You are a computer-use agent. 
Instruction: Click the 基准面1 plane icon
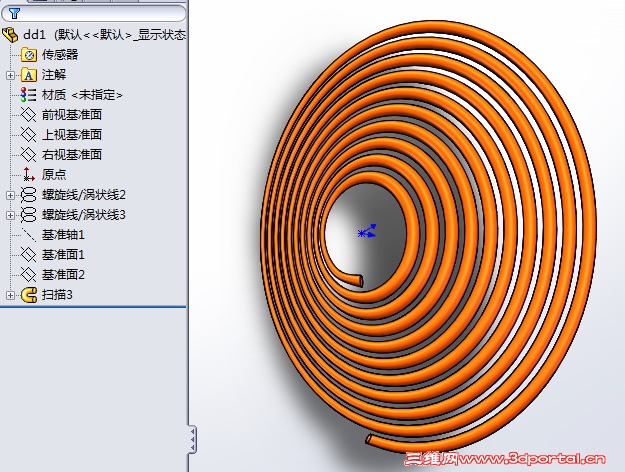click(29, 255)
